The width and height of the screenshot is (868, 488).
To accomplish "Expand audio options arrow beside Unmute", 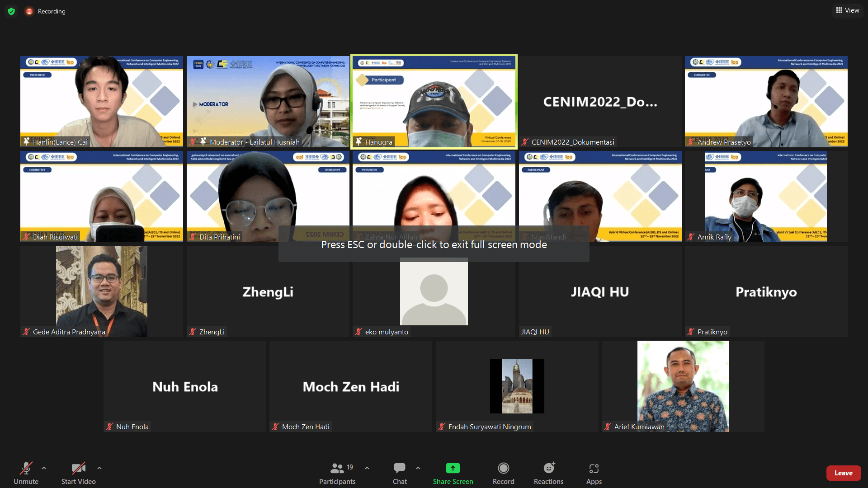I will point(44,468).
